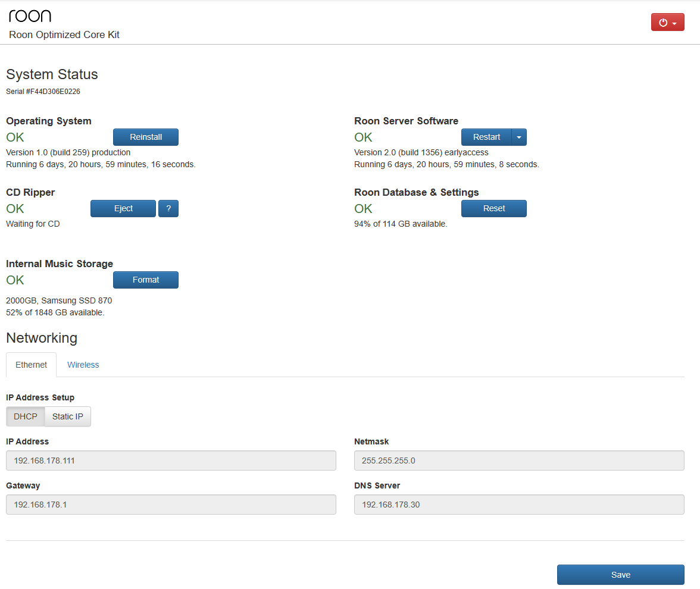700x589 pixels.
Task: Click the OK status under Operating System
Action: click(15, 137)
